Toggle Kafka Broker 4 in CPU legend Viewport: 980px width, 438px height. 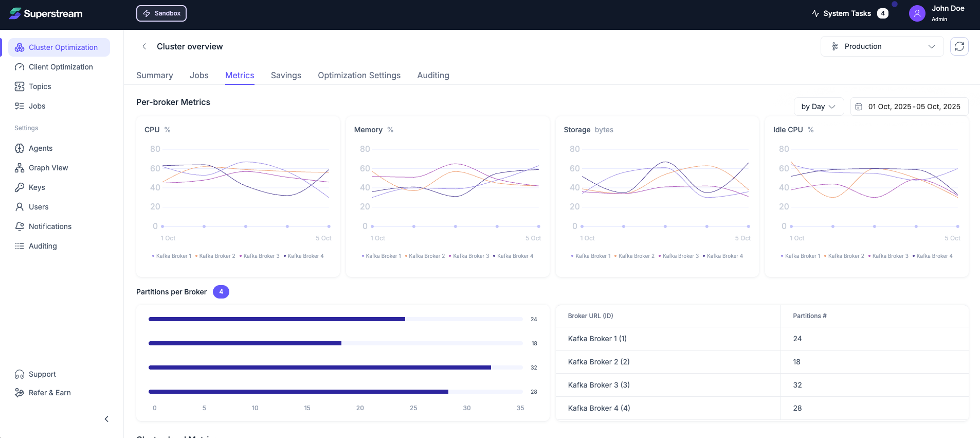304,256
